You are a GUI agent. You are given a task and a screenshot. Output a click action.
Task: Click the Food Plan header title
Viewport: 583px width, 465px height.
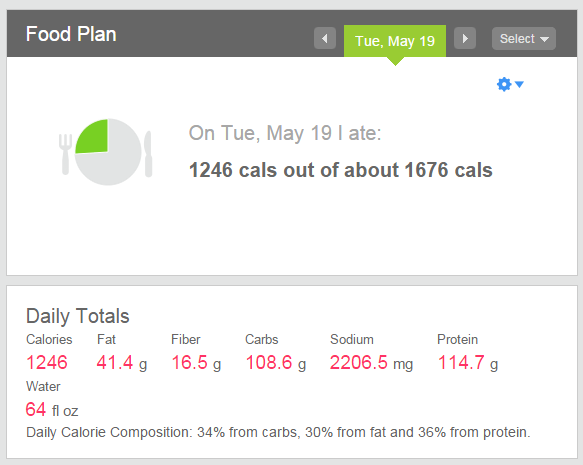(71, 34)
